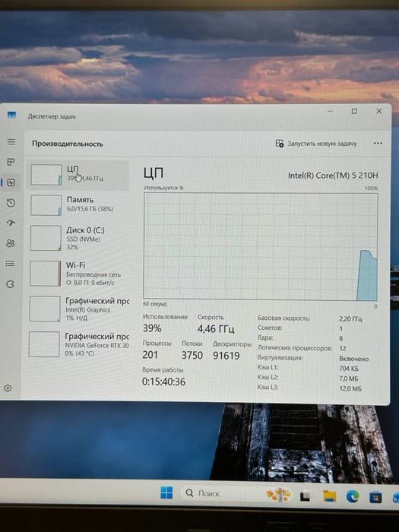Click the 'Базовая скорость:' label

(x=283, y=318)
